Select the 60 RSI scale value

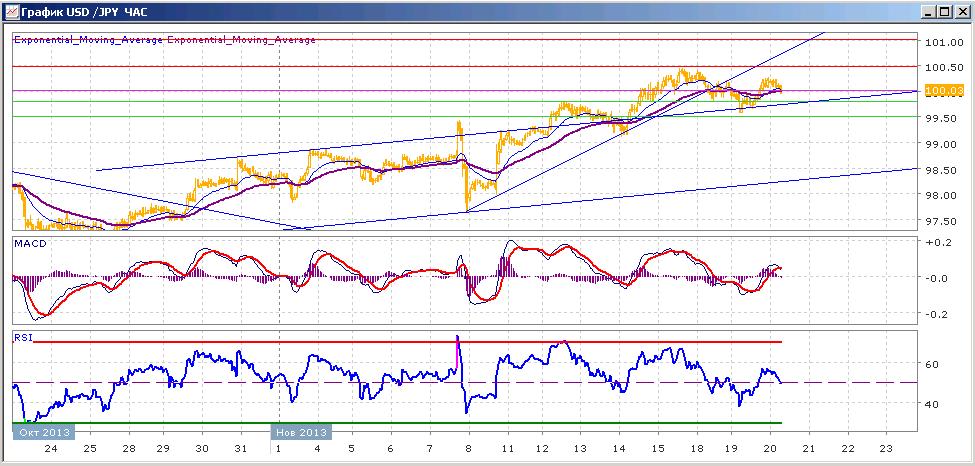pos(931,363)
